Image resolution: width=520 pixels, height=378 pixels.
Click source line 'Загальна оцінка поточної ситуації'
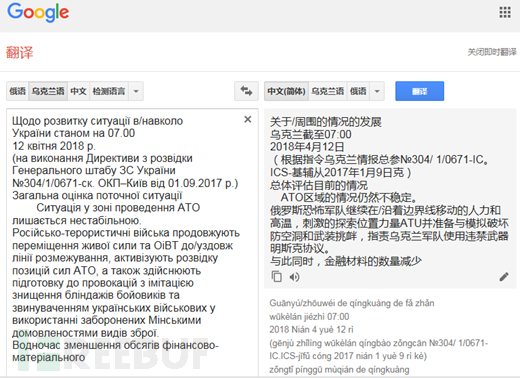tap(97, 195)
